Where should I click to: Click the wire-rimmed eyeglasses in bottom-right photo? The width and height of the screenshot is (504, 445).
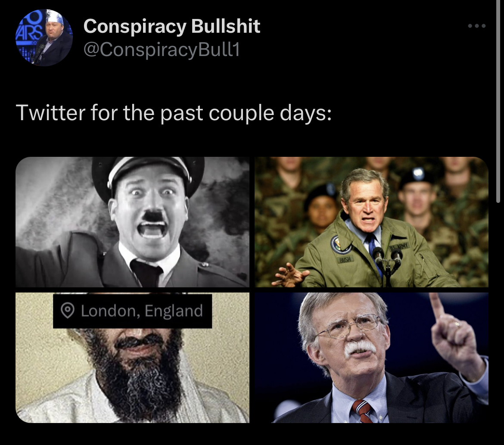(350, 326)
